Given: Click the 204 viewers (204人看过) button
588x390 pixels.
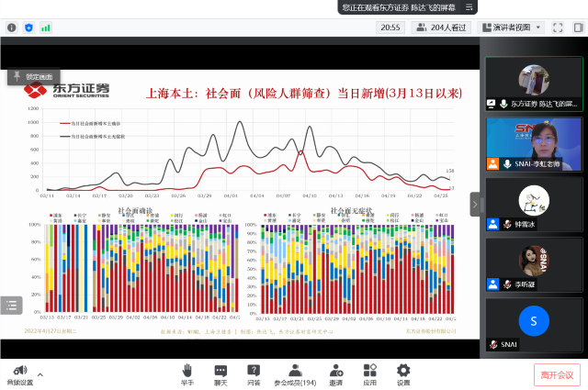Looking at the screenshot, I should click(x=442, y=28).
